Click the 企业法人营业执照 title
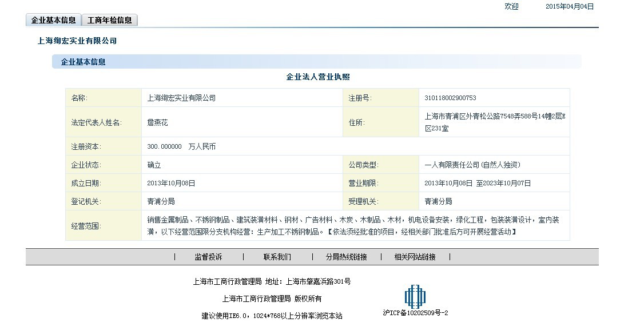644x330 pixels. tap(318, 77)
